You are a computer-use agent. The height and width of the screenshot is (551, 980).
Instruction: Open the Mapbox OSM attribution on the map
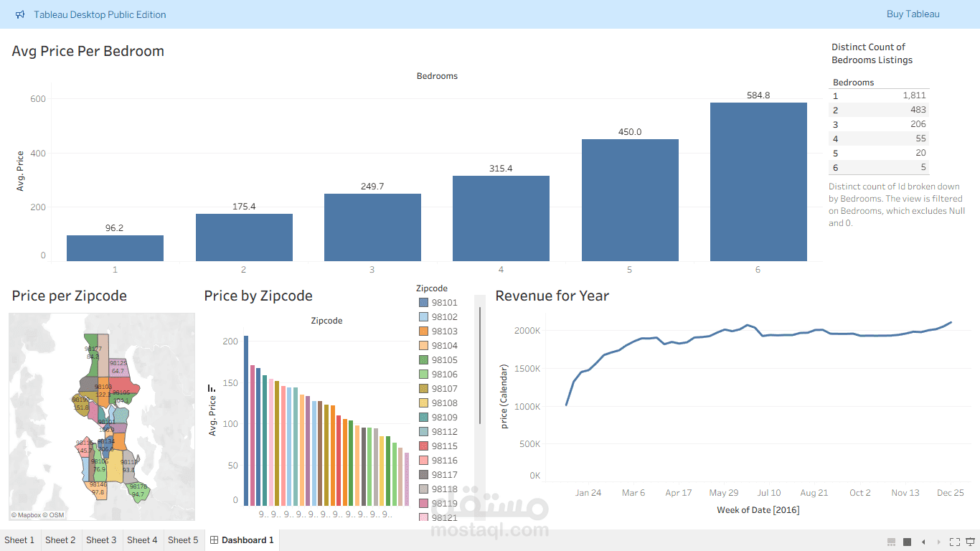38,515
